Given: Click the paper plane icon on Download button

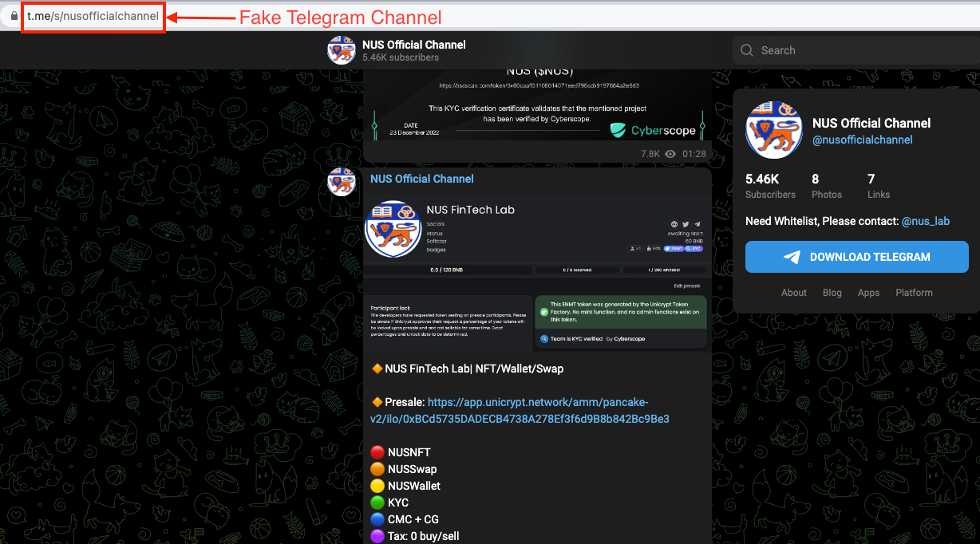Looking at the screenshot, I should (792, 257).
